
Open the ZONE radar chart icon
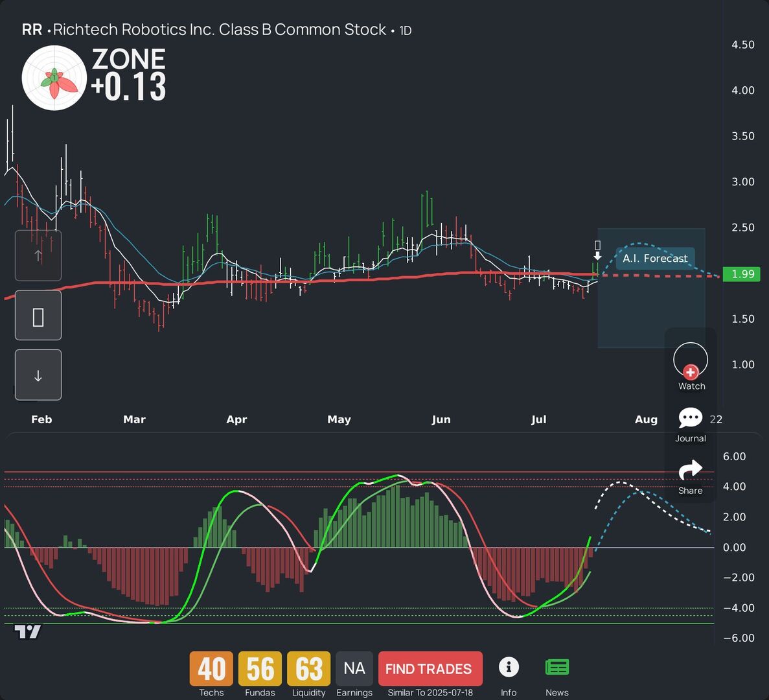click(x=54, y=78)
